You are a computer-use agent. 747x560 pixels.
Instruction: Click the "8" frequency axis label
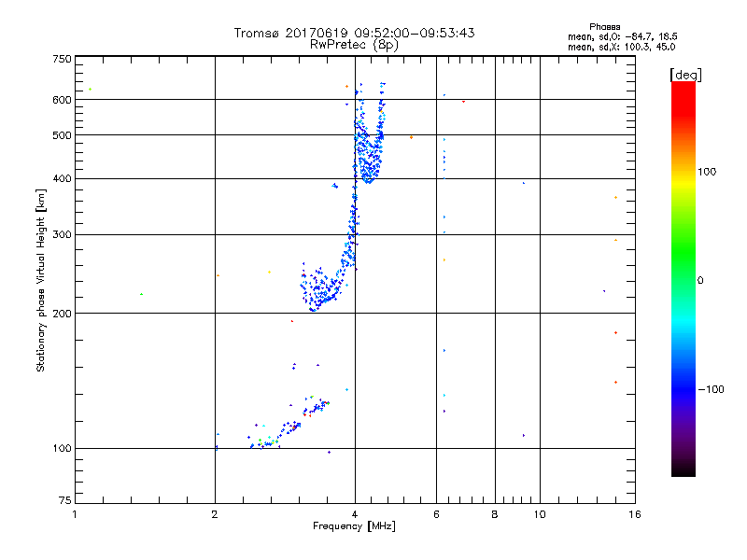click(x=495, y=514)
